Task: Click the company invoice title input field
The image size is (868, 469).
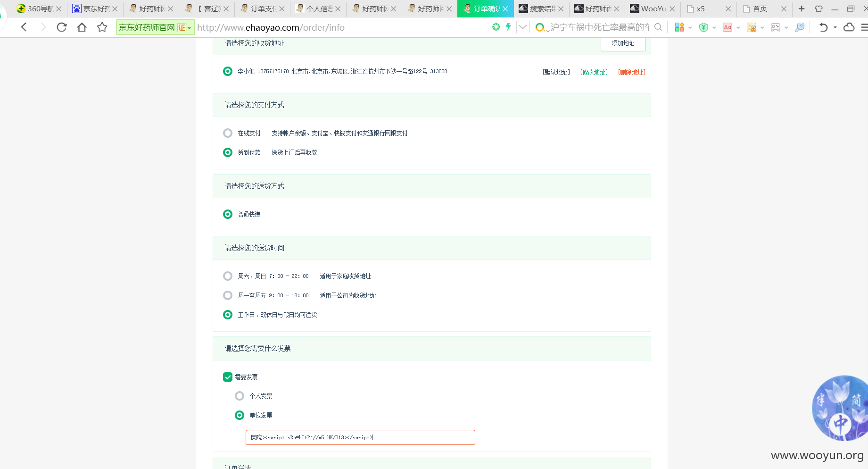Action: coord(360,437)
